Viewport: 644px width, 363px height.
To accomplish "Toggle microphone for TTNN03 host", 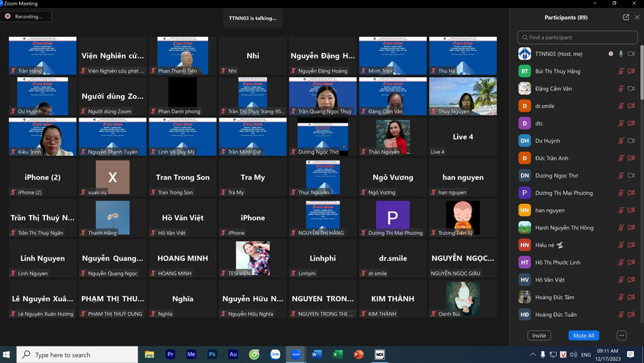I will 621,54.
